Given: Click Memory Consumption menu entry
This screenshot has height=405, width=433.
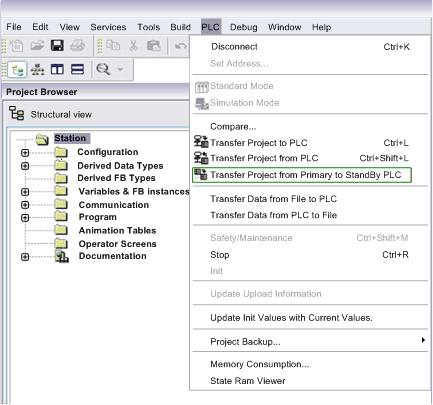Looking at the screenshot, I should click(x=260, y=364).
